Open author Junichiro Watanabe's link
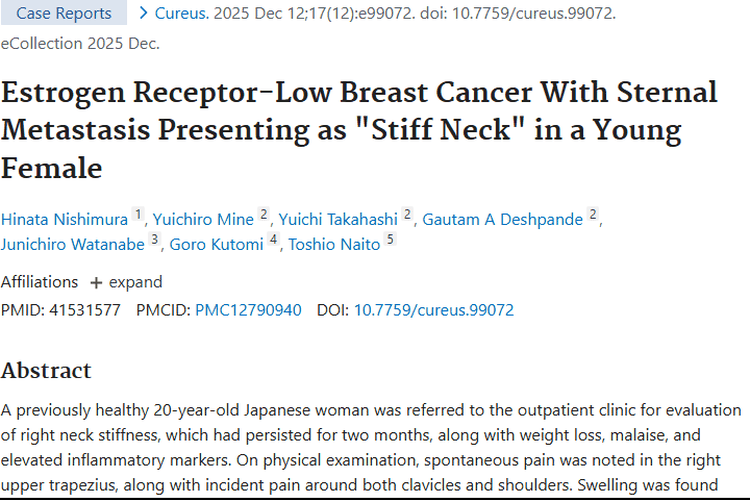This screenshot has height=500, width=750. pos(74,244)
